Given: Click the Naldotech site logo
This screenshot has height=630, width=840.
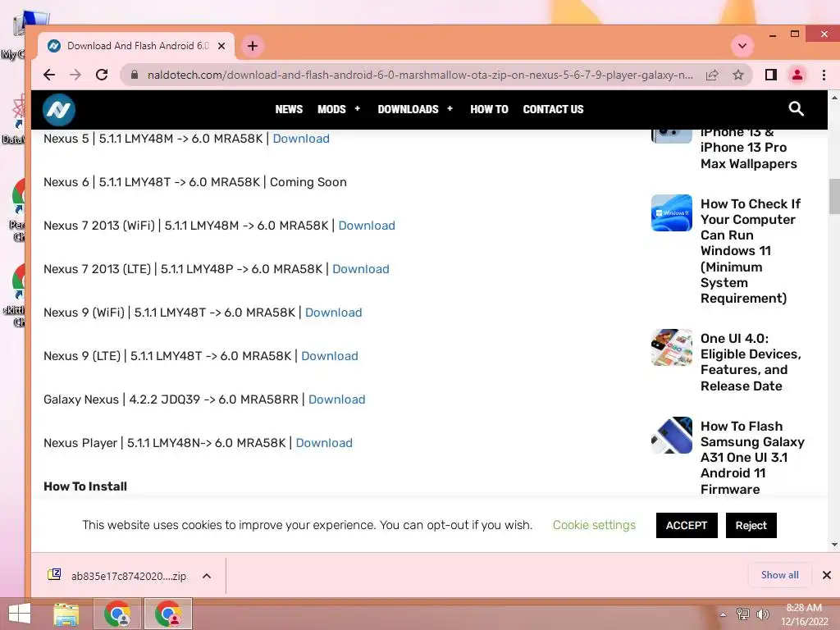Looking at the screenshot, I should pyautogui.click(x=59, y=110).
